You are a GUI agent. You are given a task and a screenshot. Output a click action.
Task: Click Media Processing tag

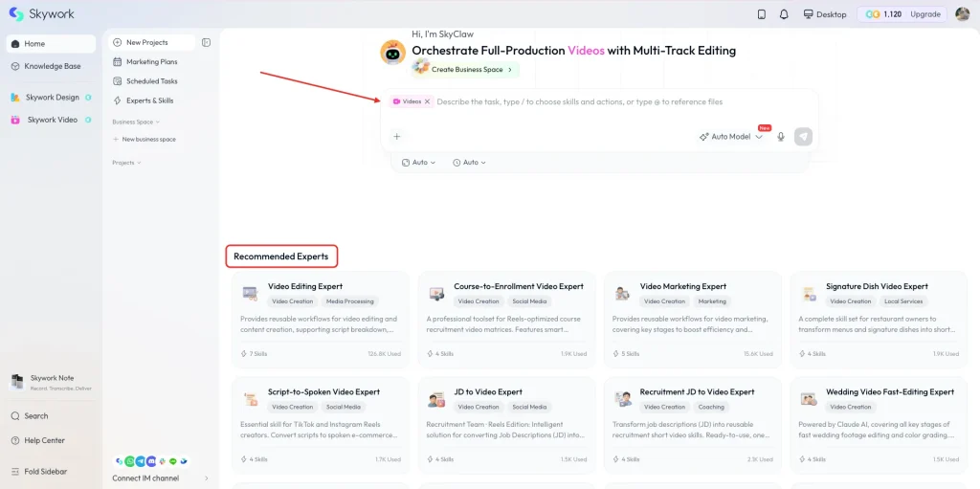point(350,301)
